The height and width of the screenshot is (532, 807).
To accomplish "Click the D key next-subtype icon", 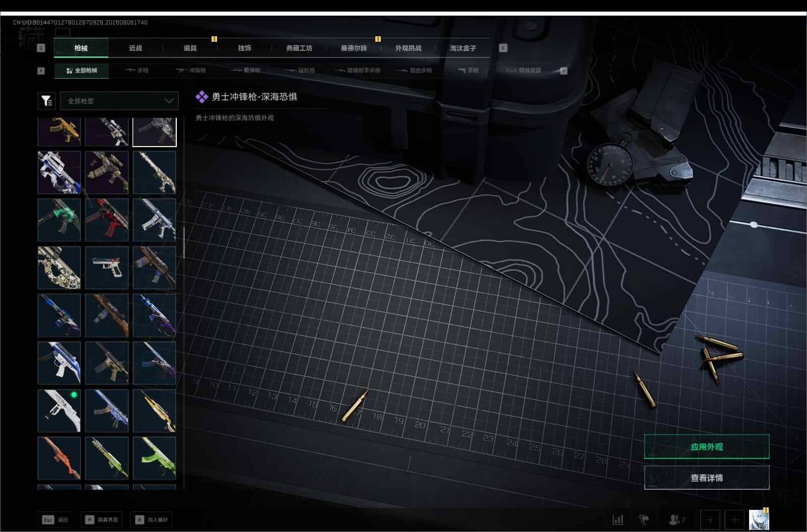I will [x=564, y=71].
